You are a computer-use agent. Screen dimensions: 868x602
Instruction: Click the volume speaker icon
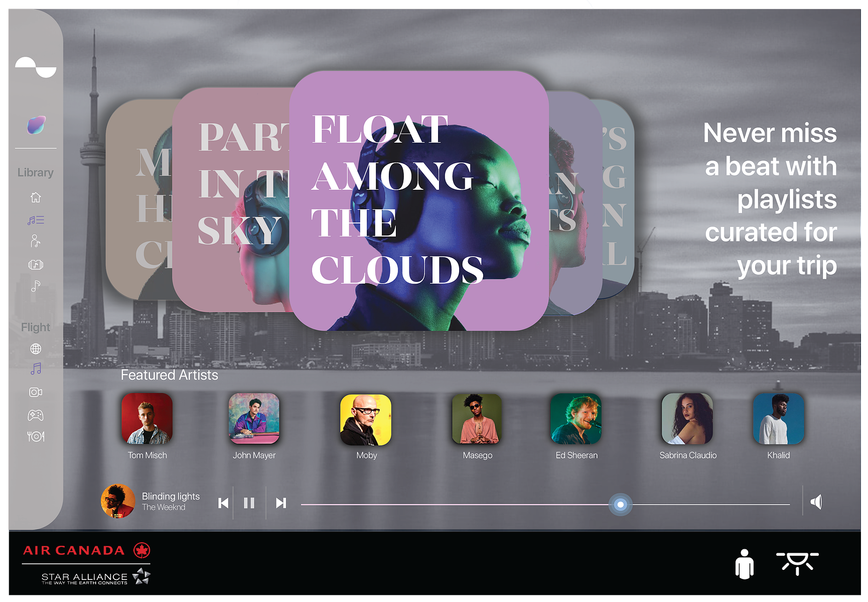(x=816, y=502)
